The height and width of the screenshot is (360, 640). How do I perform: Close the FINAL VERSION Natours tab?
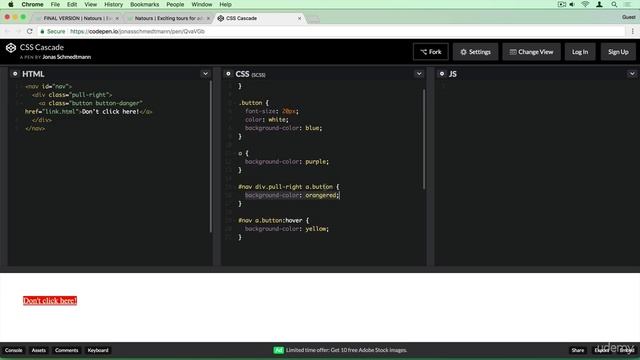point(117,18)
